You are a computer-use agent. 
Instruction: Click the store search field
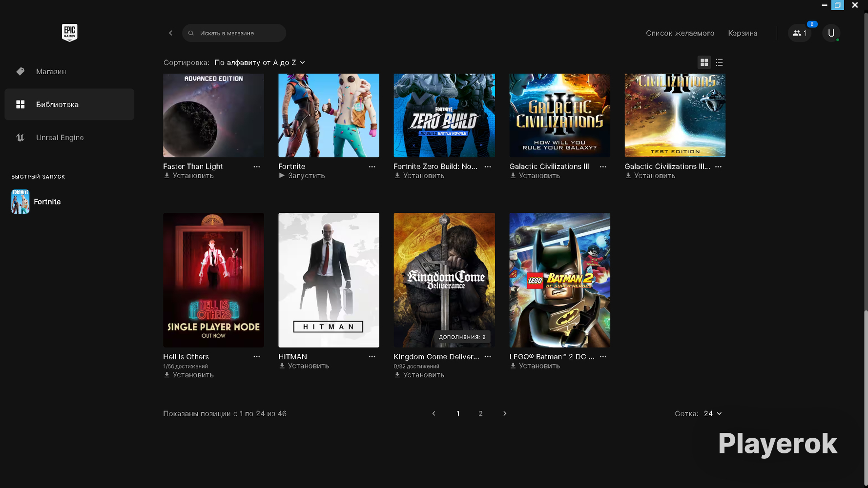tap(234, 33)
